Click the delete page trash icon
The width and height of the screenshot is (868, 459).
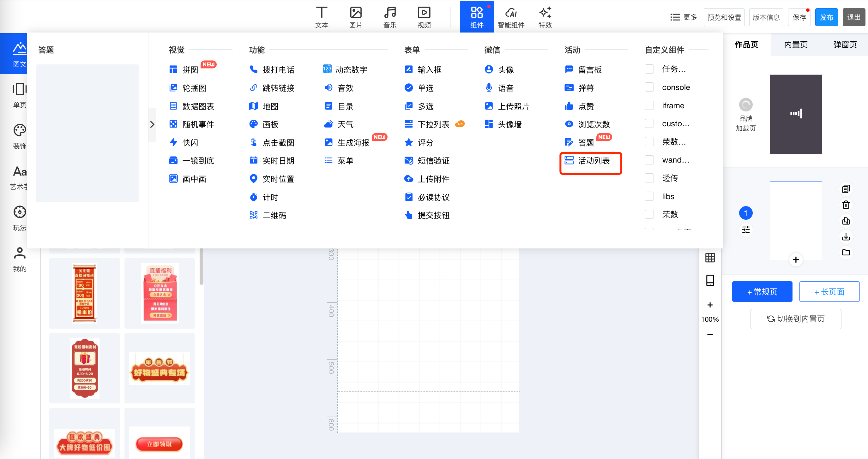846,205
